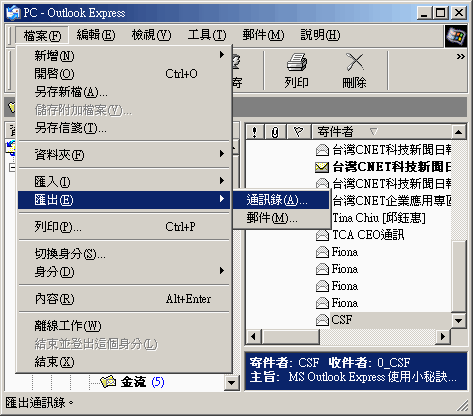Sort by priority exclamation column icon
The image size is (473, 416).
255,132
